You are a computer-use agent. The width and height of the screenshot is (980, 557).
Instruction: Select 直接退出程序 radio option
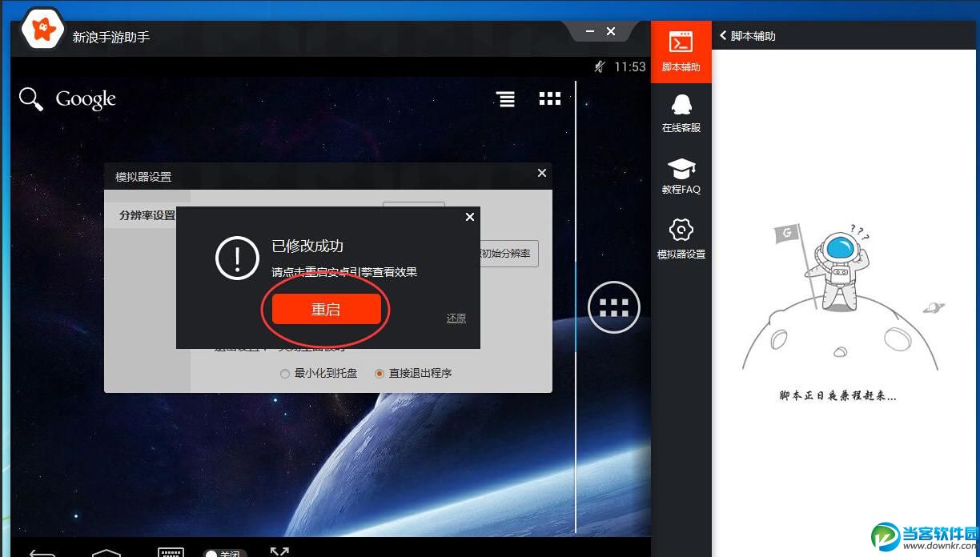point(413,373)
